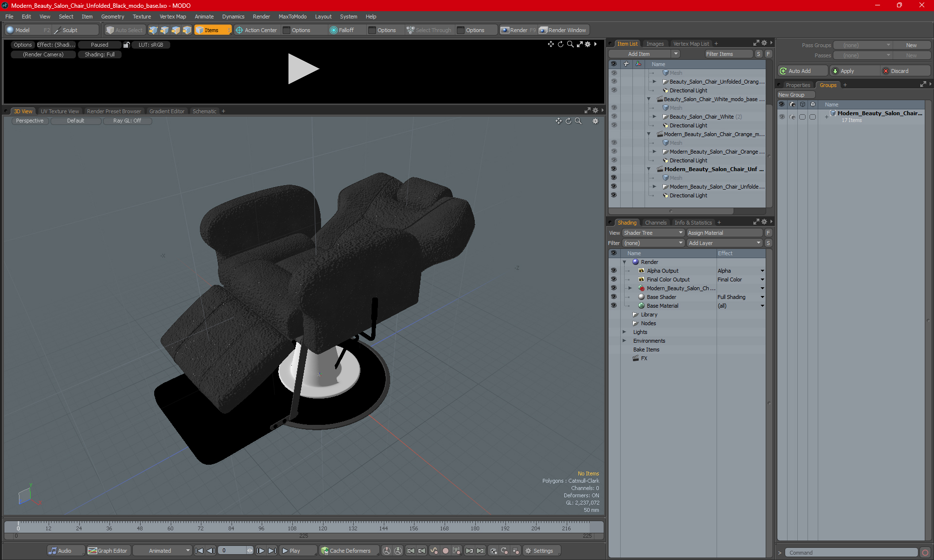Click Apply pass button
This screenshot has width=934, height=560.
point(854,71)
